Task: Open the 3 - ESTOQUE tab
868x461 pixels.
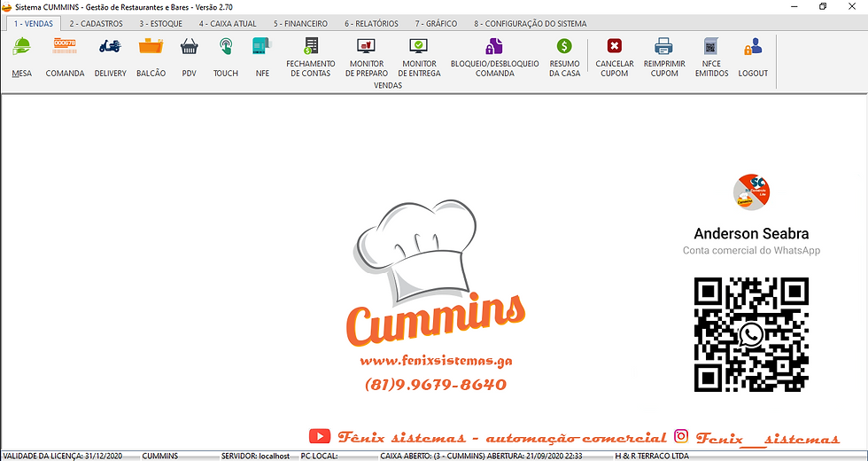Action: click(161, 23)
